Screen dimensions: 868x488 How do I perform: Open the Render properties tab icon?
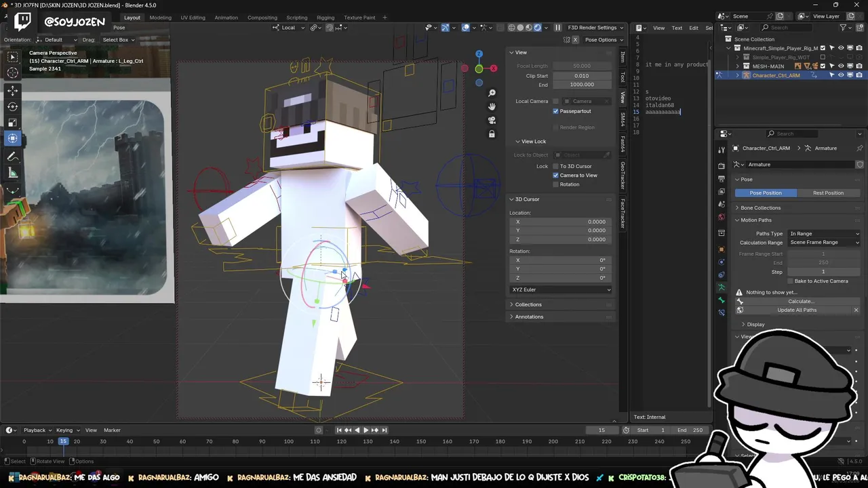pos(722,166)
